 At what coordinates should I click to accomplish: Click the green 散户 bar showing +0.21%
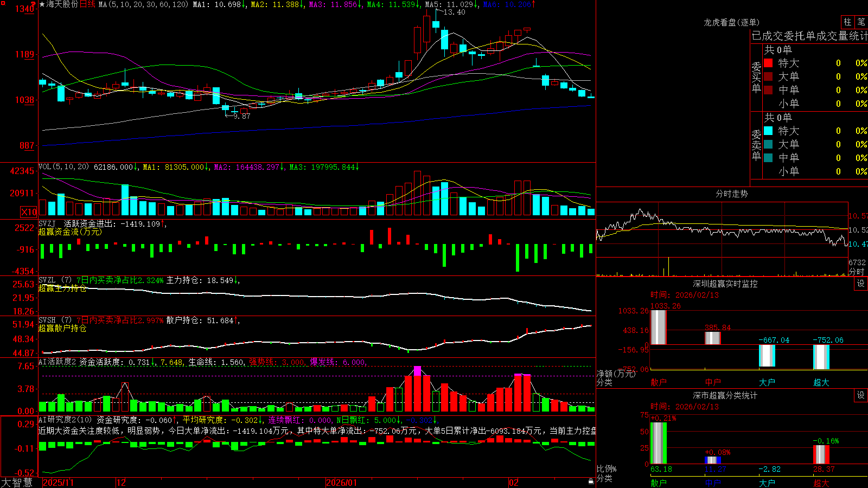tap(658, 443)
